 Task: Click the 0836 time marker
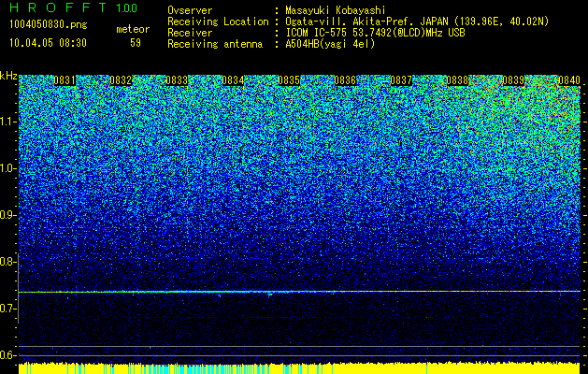pos(345,80)
